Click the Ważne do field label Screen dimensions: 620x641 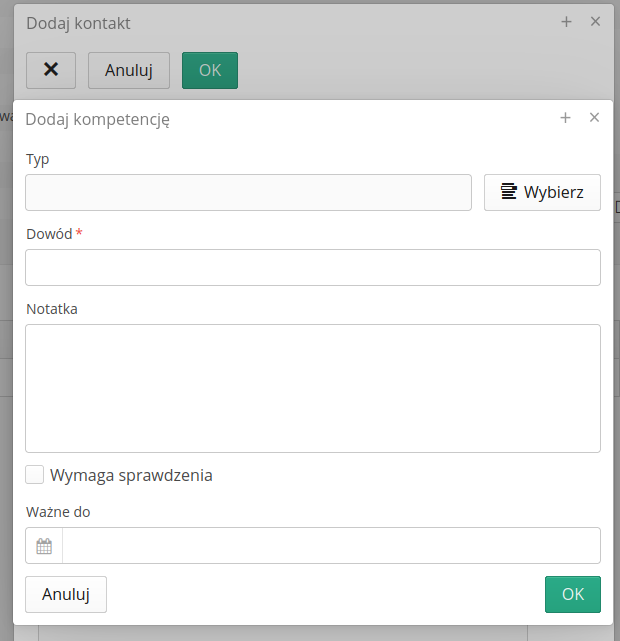[58, 512]
